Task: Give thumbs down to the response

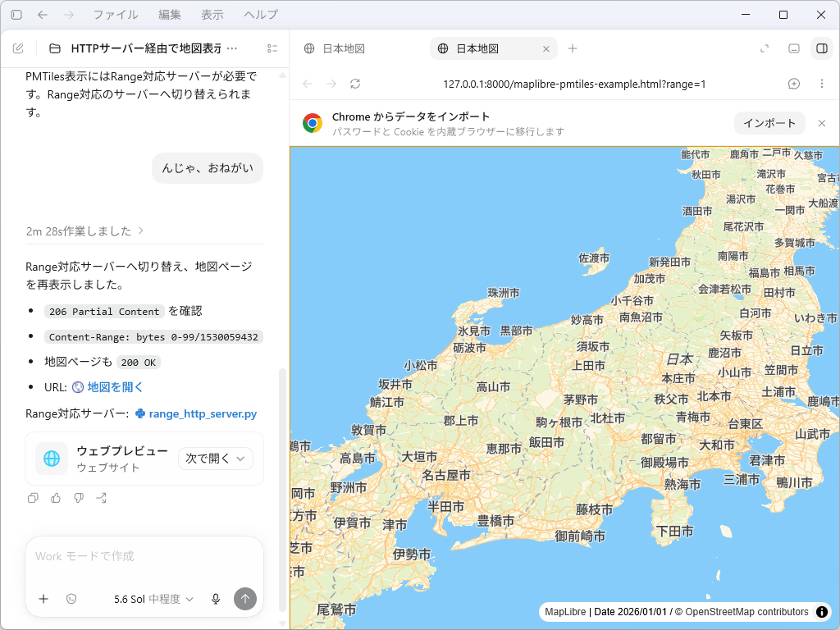Action: point(79,498)
